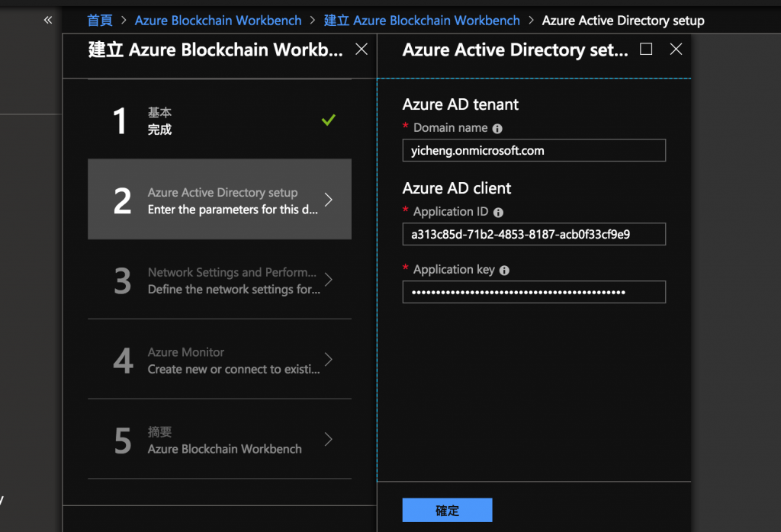
Task: Collapse the sidebar with double-chevron icon
Action: coord(48,20)
